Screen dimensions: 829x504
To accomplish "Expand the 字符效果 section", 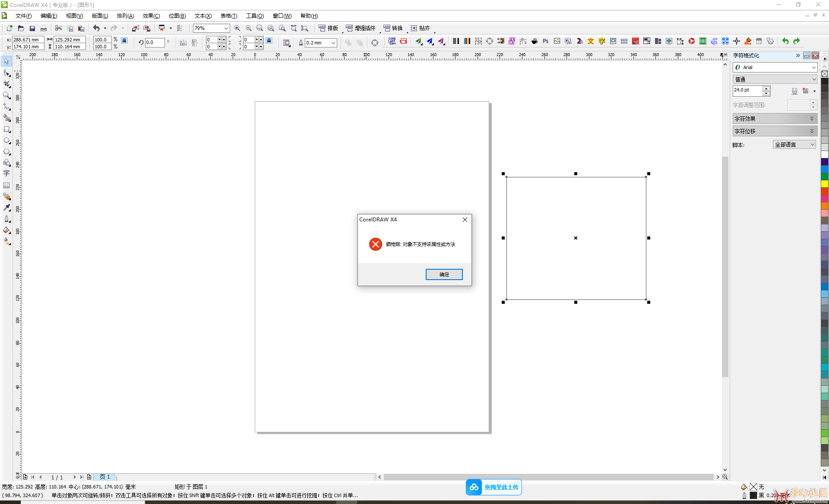I will tap(775, 119).
